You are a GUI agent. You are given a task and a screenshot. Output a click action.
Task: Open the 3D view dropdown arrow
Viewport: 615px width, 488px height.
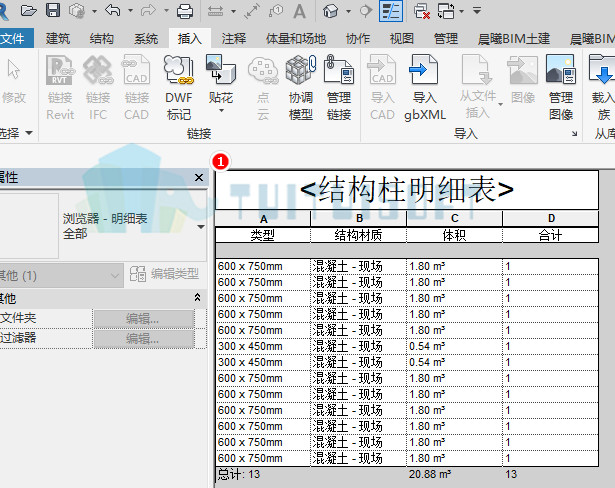click(348, 11)
